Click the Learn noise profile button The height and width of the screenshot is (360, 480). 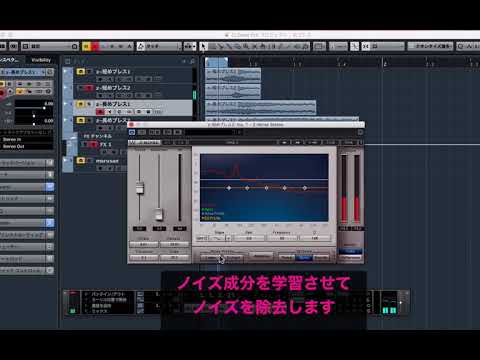211,257
